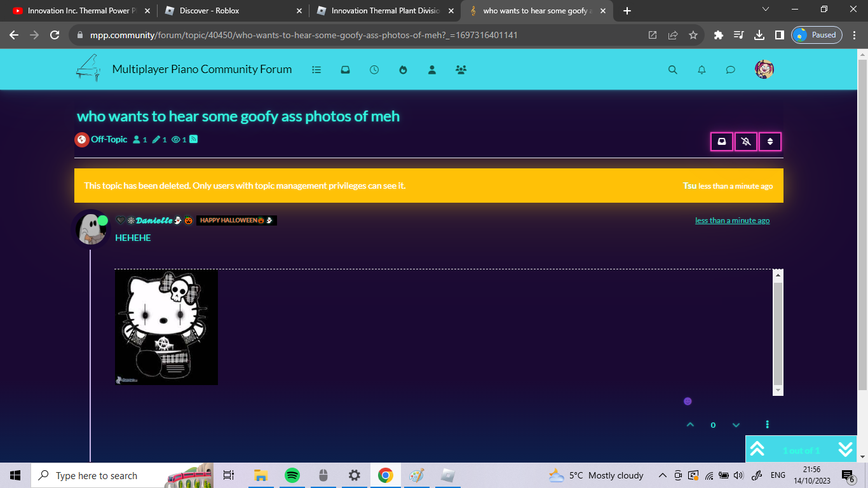Open the forum search magnifier icon
The image size is (868, 488).
pos(673,70)
